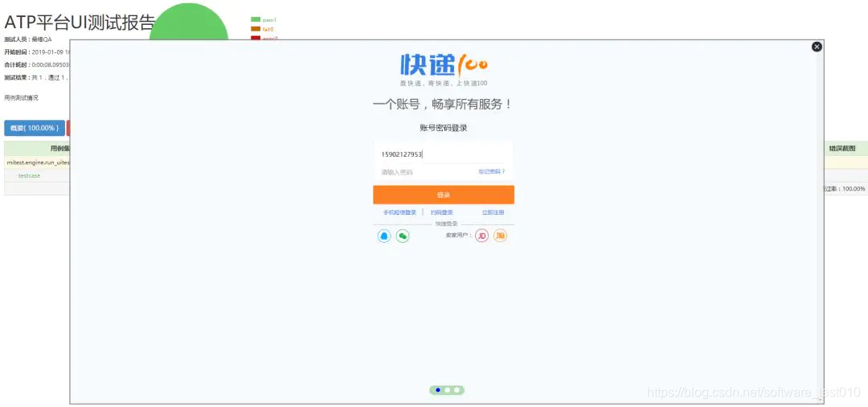Choose the Taobao seller login icon
868x407 pixels.
(501, 236)
